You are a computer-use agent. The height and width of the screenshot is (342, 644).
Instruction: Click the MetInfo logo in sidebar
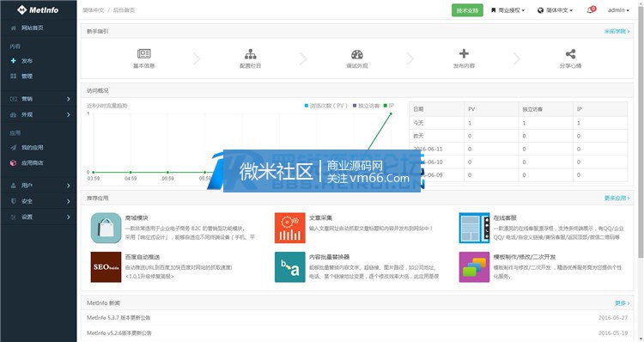(x=38, y=9)
